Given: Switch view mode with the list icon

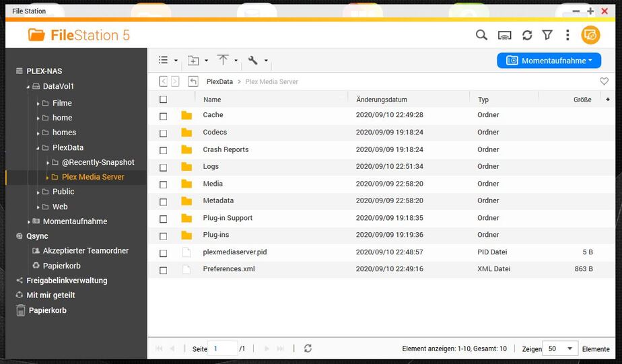Looking at the screenshot, I should coord(163,60).
